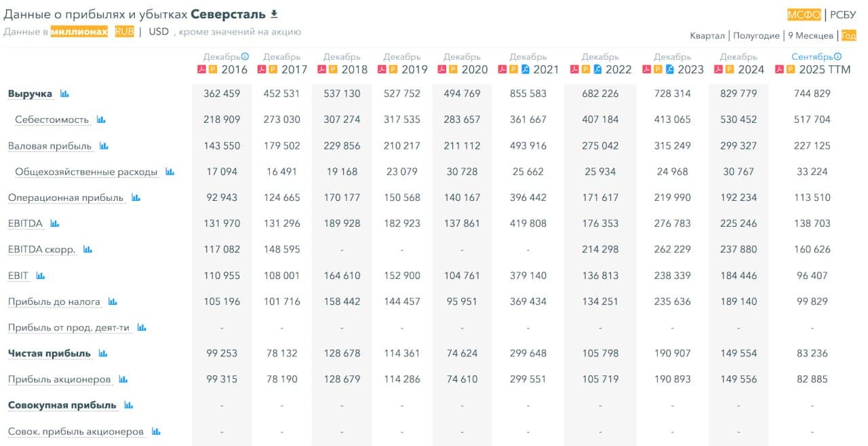Image resolution: width=868 pixels, height=446 pixels.
Task: Open the Операционная прибыль metric link
Action: point(66,198)
